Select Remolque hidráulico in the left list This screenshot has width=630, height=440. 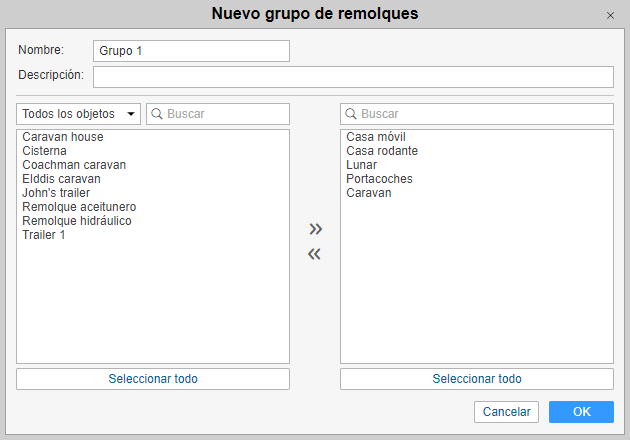point(77,221)
